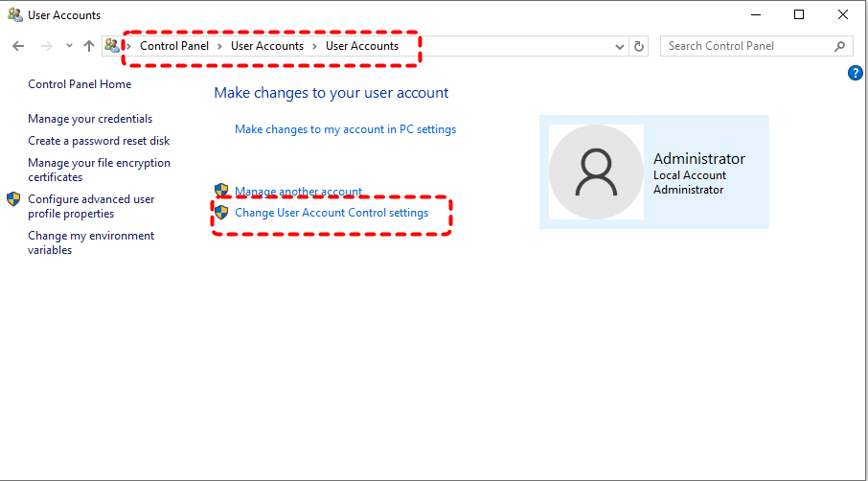Screen dimensions: 868x481
Task: Click the Administrator account picture
Action: tap(596, 172)
